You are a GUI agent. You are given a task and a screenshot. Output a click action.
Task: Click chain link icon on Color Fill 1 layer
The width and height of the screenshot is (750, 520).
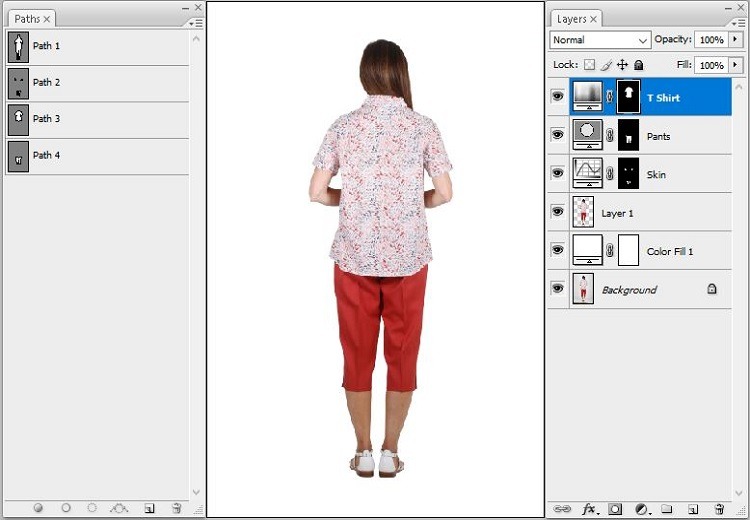pos(610,250)
